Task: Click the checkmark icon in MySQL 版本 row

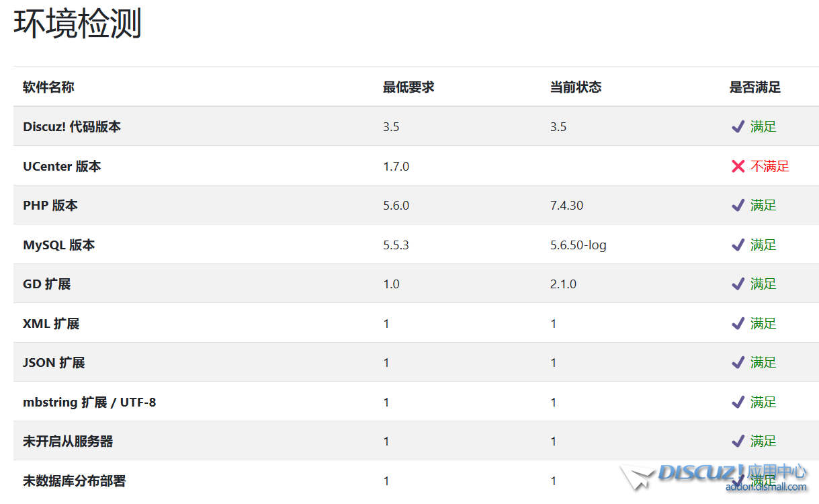Action: click(738, 245)
